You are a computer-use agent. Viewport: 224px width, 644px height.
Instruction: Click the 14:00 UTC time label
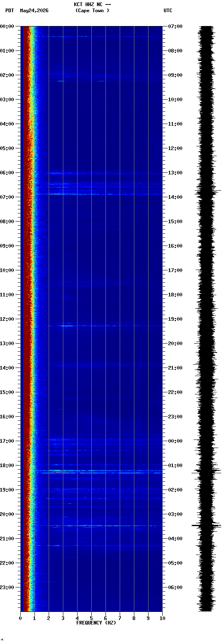175,197
